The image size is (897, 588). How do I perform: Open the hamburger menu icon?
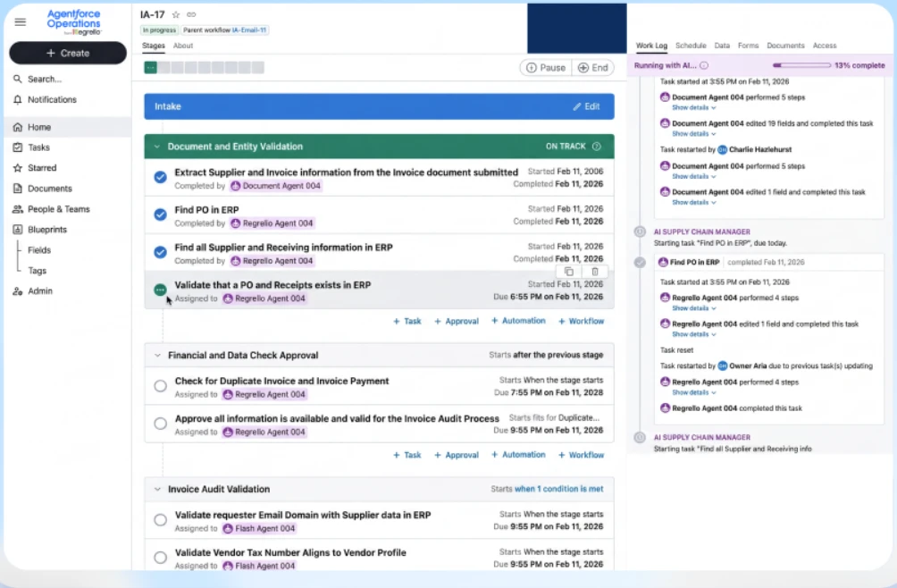20,22
